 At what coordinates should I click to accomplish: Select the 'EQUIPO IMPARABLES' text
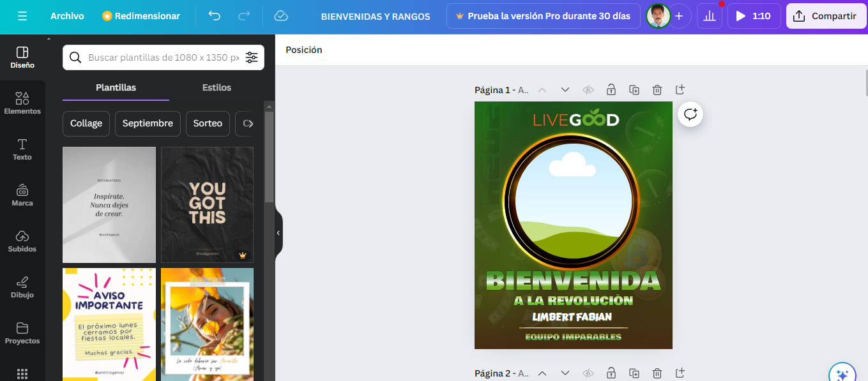pos(573,337)
